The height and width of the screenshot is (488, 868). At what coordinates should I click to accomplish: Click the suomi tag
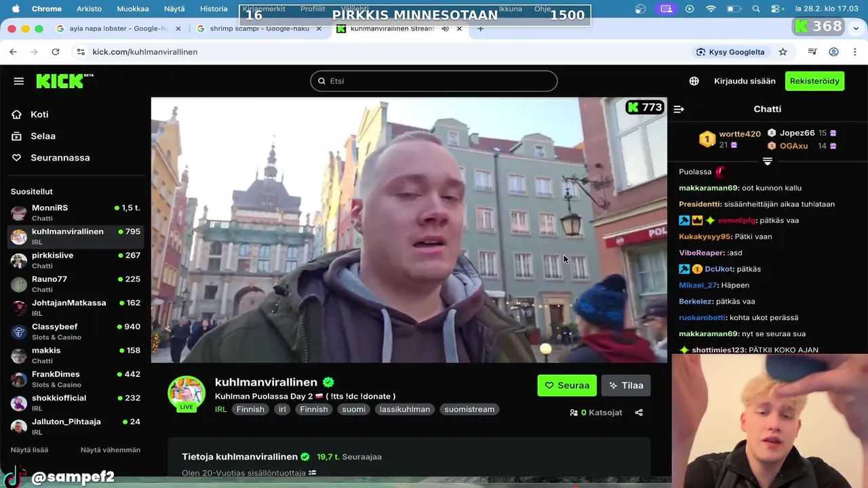(x=353, y=409)
